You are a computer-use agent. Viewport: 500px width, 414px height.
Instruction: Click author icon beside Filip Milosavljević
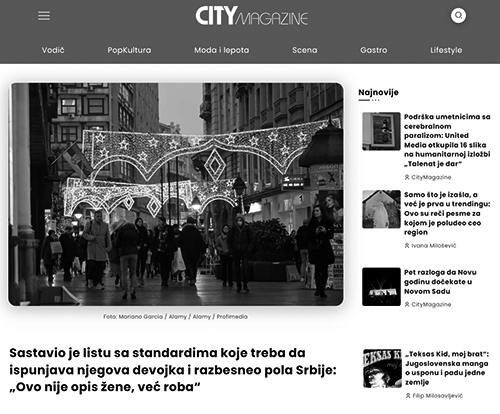408,396
